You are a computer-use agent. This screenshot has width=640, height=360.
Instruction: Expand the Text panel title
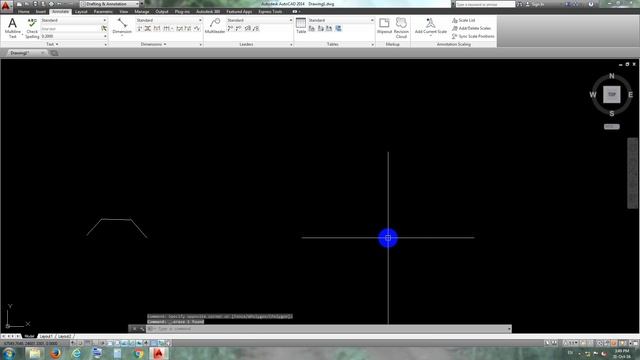pyautogui.click(x=52, y=44)
